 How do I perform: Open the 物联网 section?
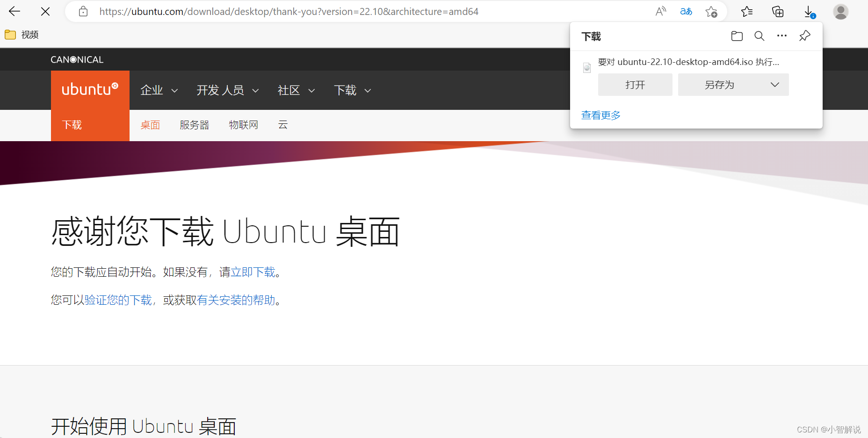click(244, 124)
